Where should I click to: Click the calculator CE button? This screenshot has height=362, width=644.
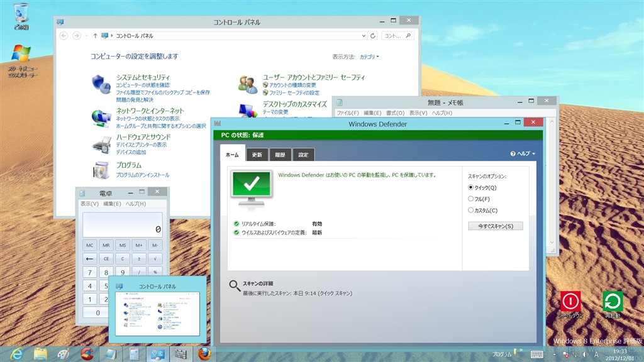pyautogui.click(x=106, y=258)
